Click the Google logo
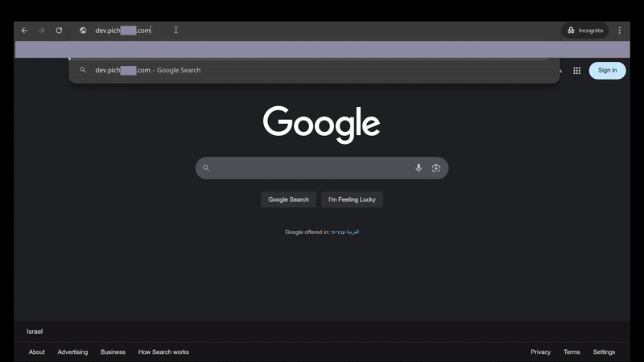The image size is (644, 362). point(321,125)
